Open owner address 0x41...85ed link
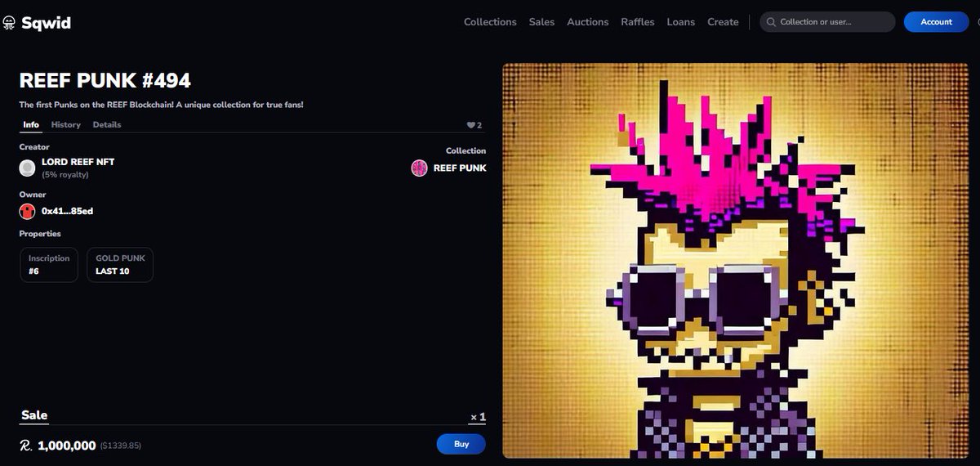This screenshot has height=466, width=980. coord(67,212)
